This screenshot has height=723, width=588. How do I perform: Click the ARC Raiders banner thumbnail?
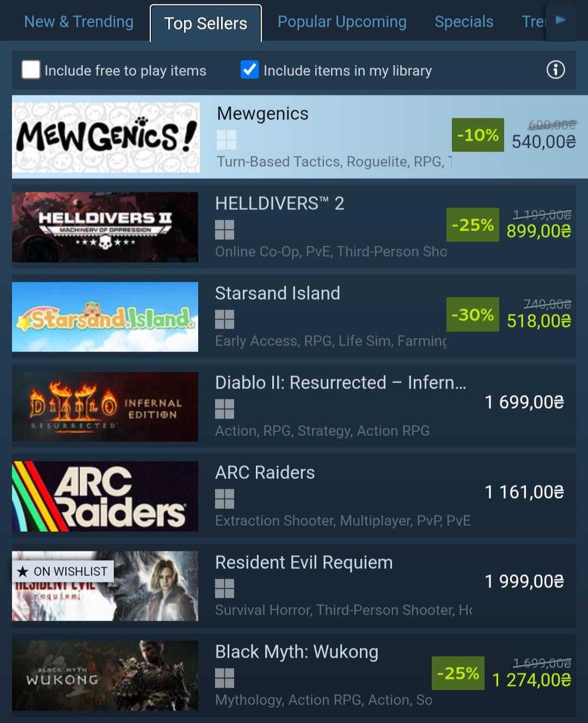click(x=105, y=496)
